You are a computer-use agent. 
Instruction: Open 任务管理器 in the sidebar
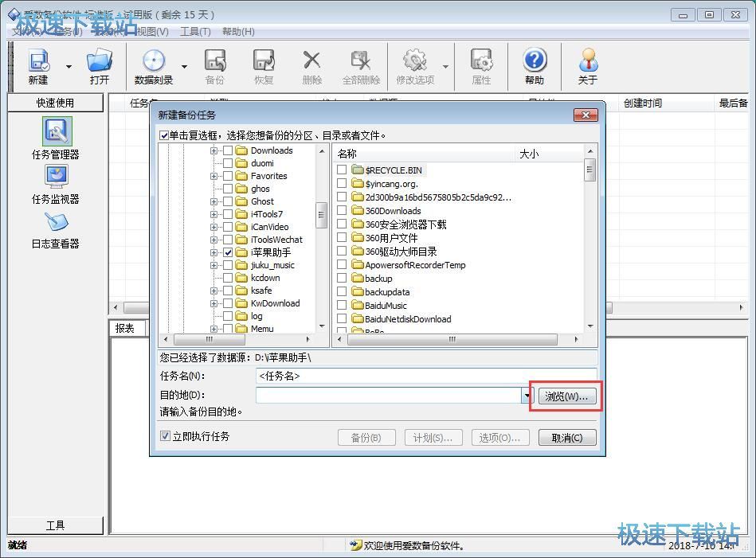pos(56,139)
